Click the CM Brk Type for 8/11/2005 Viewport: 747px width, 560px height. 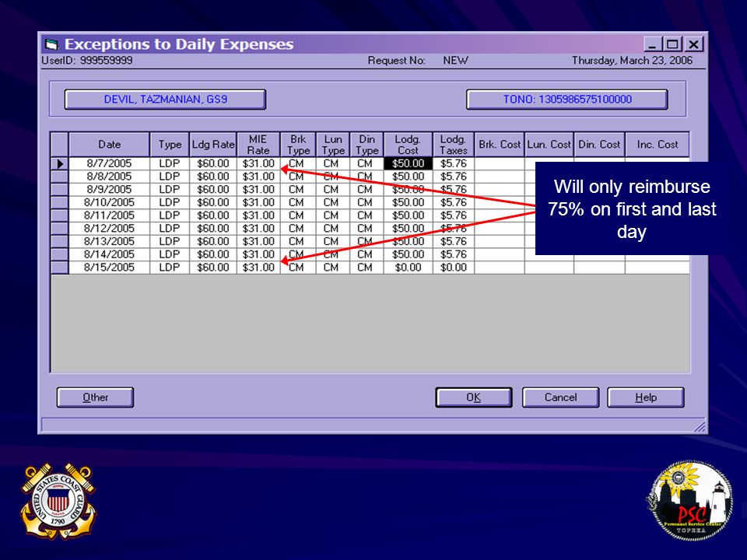(298, 215)
